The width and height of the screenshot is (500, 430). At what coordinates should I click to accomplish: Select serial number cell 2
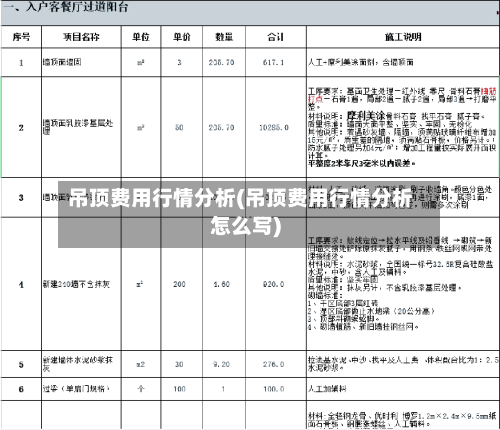pyautogui.click(x=21, y=127)
